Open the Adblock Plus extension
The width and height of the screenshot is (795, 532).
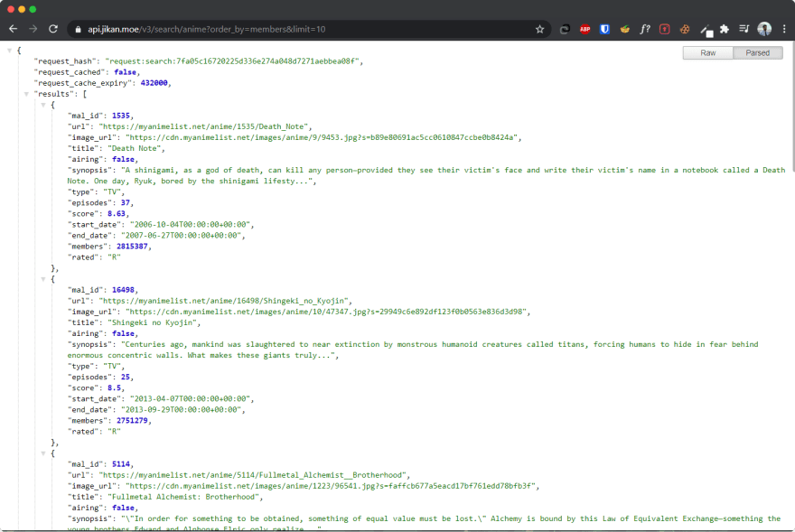pyautogui.click(x=585, y=30)
